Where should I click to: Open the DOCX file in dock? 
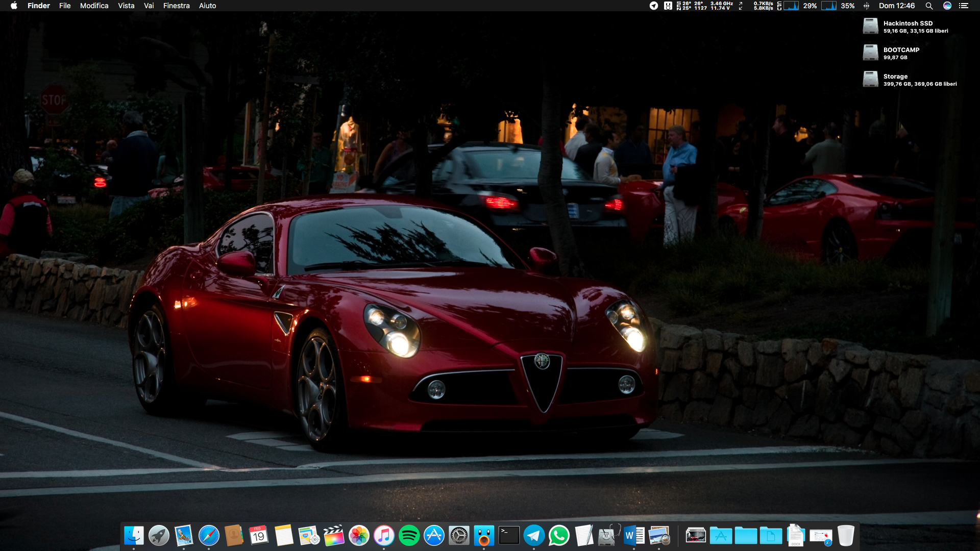[x=796, y=536]
